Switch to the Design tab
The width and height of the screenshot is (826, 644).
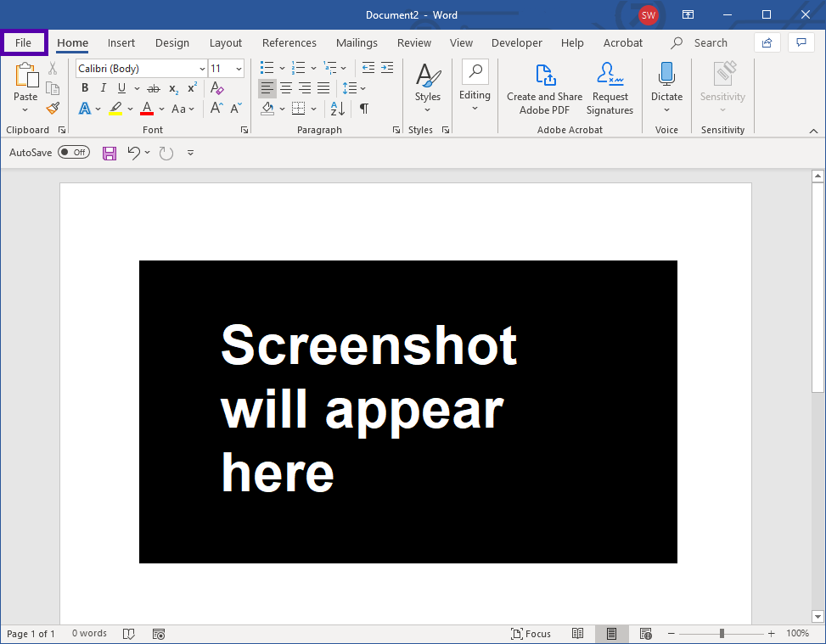172,42
